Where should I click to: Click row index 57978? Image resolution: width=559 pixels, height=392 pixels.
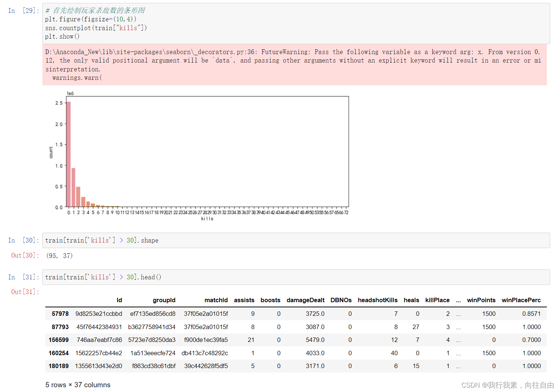(x=60, y=314)
